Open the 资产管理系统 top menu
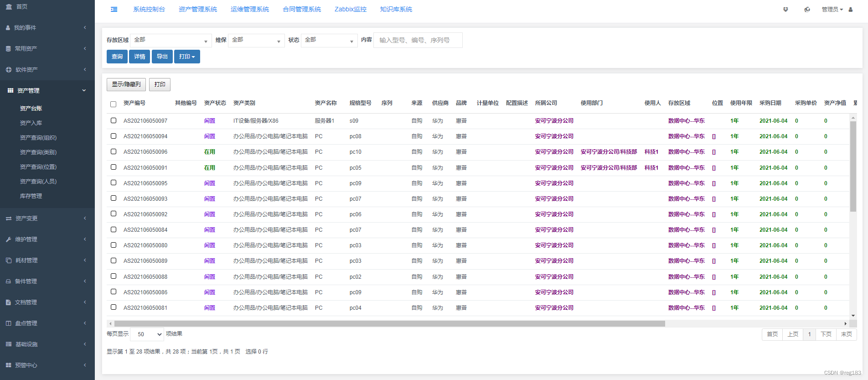This screenshot has height=380, width=868. coord(198,9)
